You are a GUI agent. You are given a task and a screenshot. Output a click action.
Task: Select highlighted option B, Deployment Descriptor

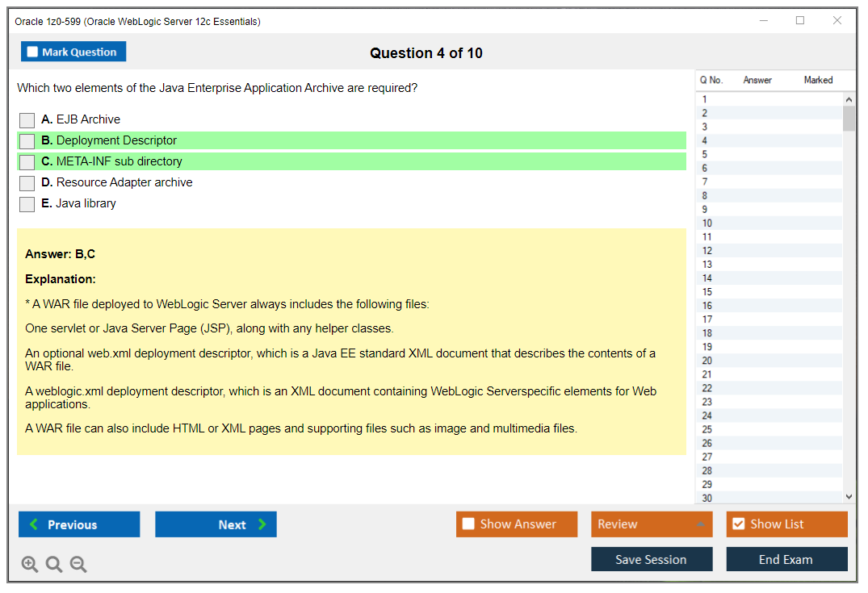tap(27, 140)
